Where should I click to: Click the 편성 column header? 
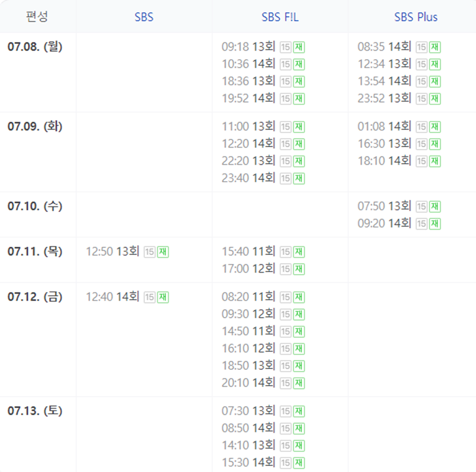pos(37,16)
